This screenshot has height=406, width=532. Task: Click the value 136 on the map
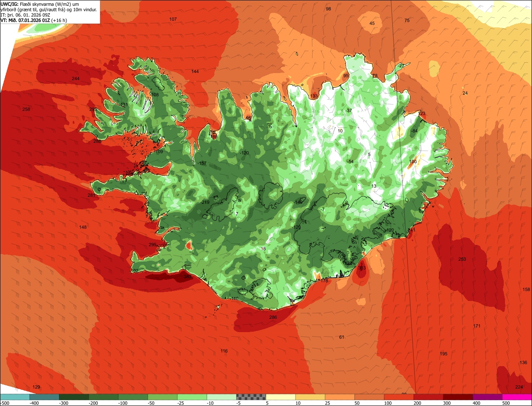pyautogui.click(x=523, y=363)
